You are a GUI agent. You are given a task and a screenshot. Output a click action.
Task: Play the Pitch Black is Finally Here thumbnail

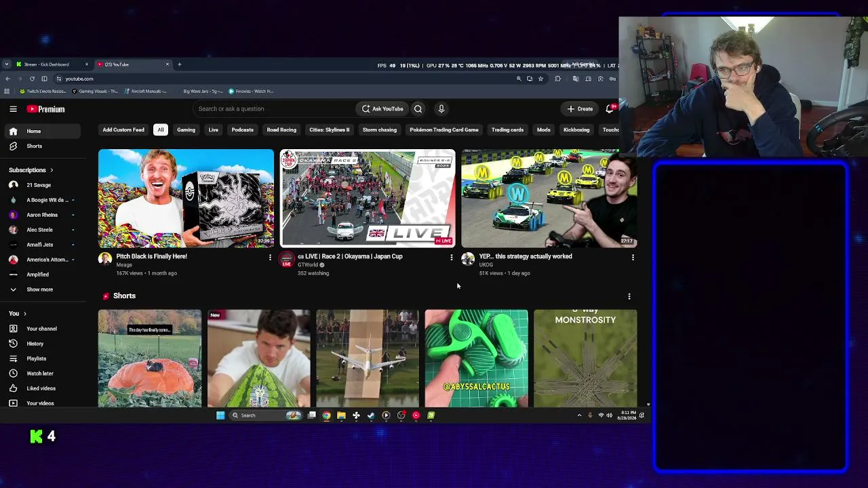(186, 199)
